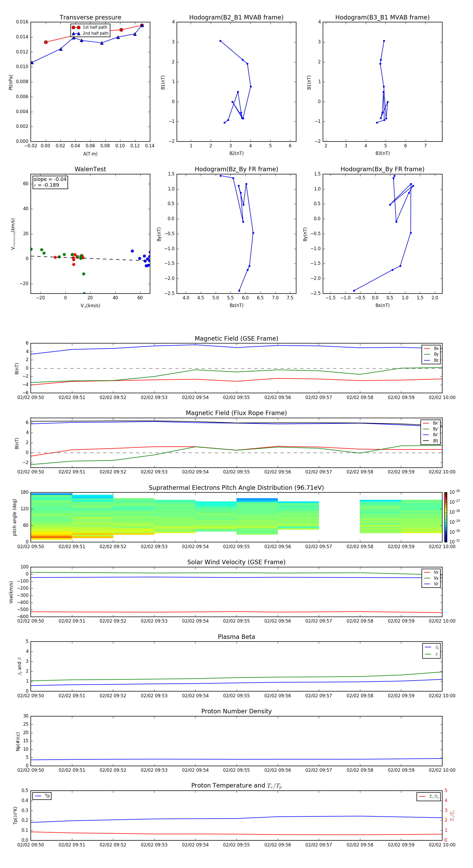Click the '10^-26' colorbar label
The width and height of the screenshot is (473, 868).
pos(455,492)
